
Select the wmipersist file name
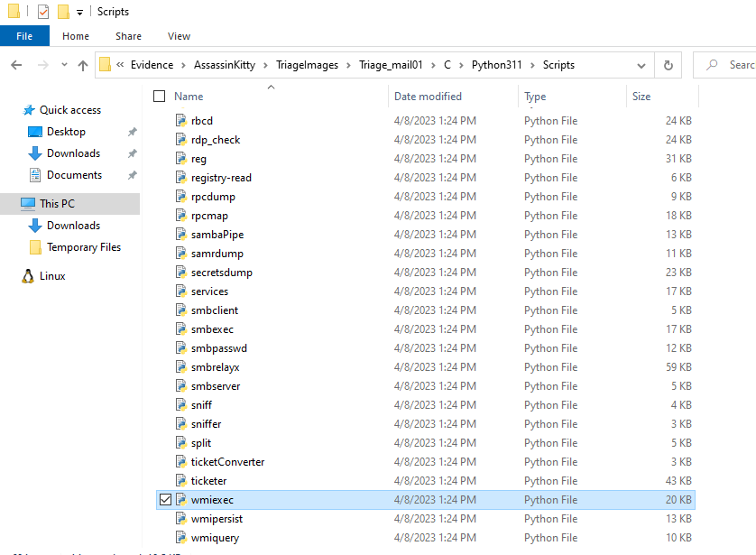[217, 519]
